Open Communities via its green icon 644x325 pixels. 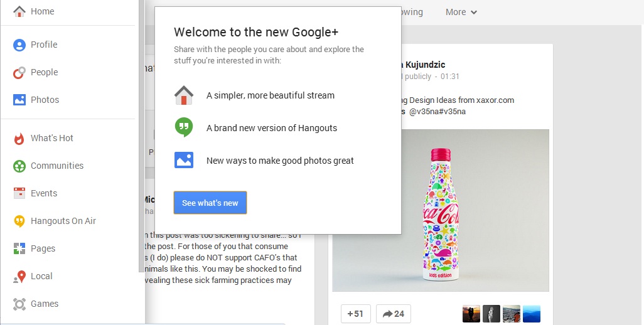(19, 166)
